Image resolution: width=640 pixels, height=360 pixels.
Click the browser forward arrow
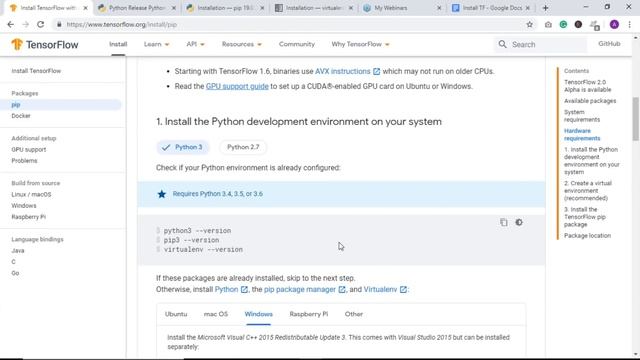[x=25, y=24]
